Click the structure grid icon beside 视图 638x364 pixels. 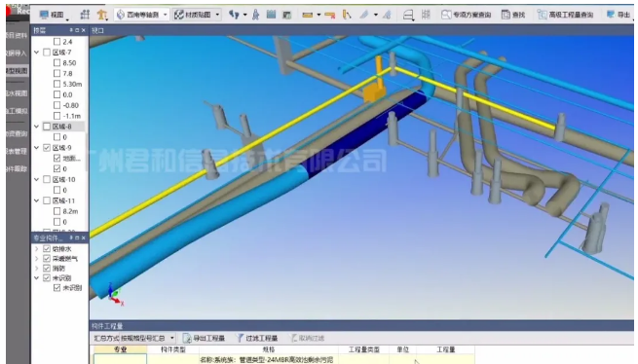[x=85, y=15]
